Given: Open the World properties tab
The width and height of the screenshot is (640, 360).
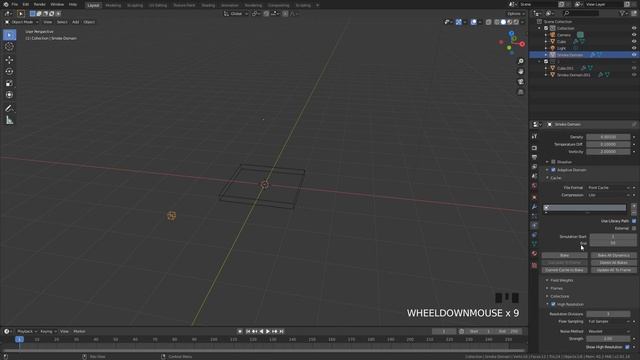Looking at the screenshot, I should [x=534, y=185].
